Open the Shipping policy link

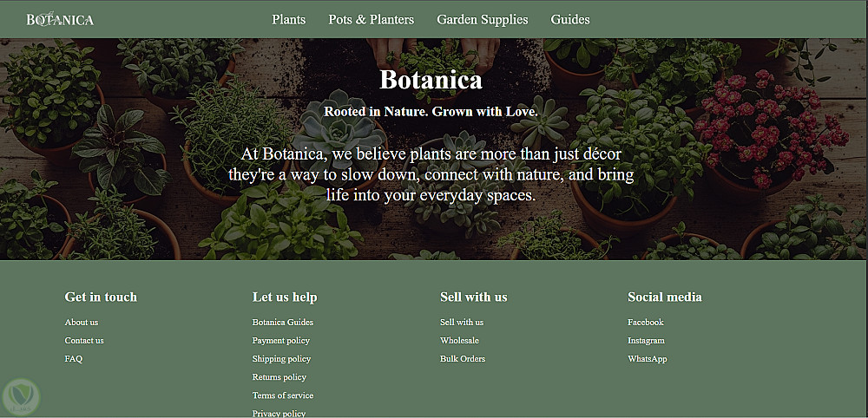click(x=281, y=359)
